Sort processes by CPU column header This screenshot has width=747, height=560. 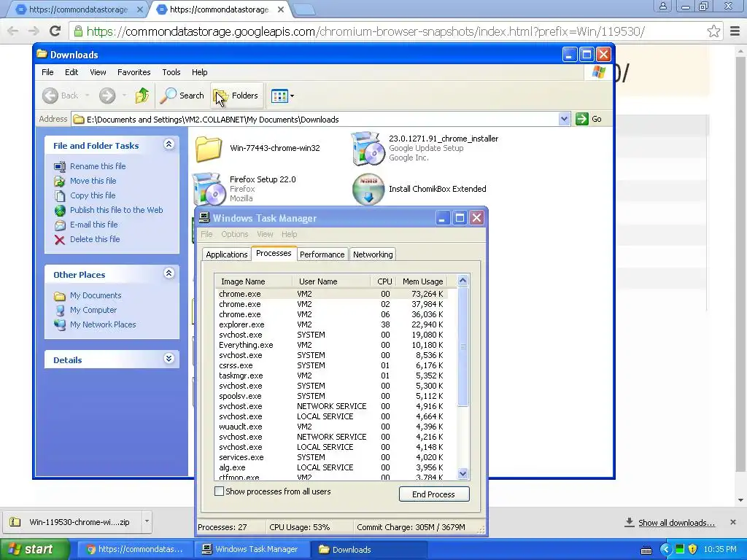coord(384,281)
